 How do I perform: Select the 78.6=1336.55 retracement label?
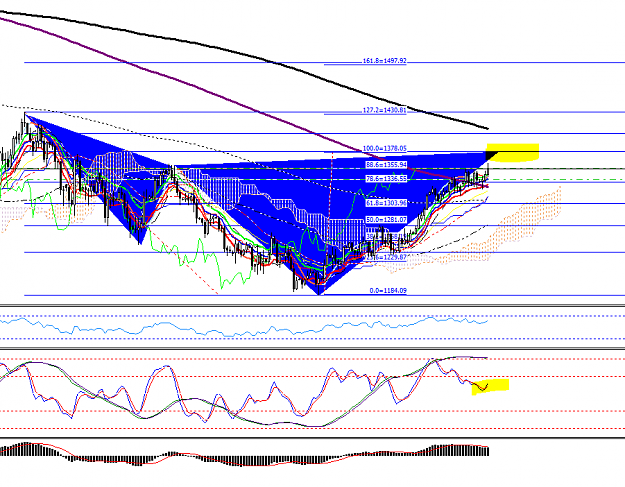pyautogui.click(x=386, y=179)
